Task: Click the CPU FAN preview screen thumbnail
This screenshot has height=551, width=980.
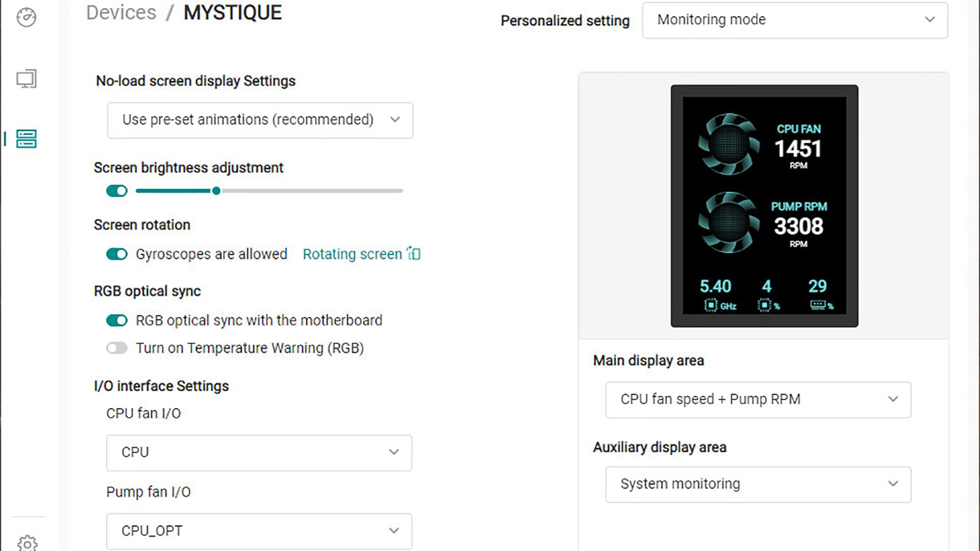Action: [764, 206]
